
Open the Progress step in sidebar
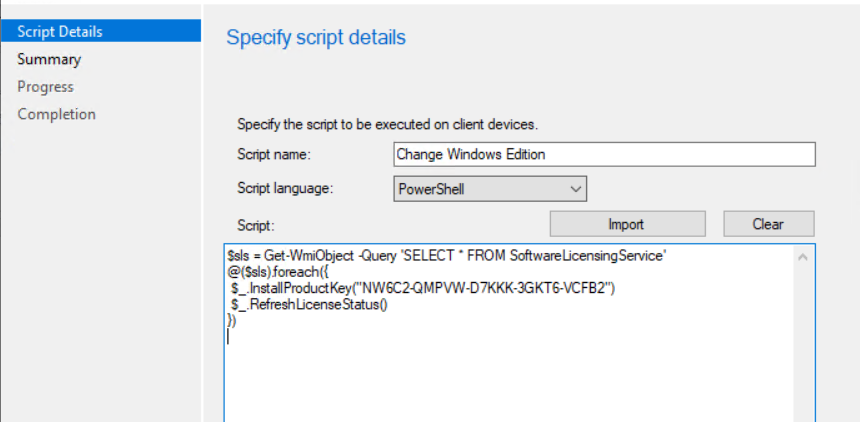tap(46, 87)
